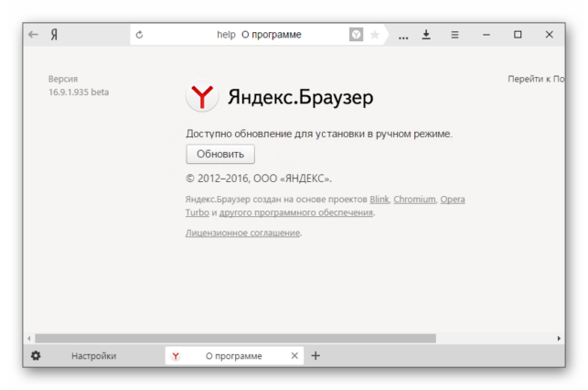Click the scrollbar right arrow
588x390 pixels.
559,339
